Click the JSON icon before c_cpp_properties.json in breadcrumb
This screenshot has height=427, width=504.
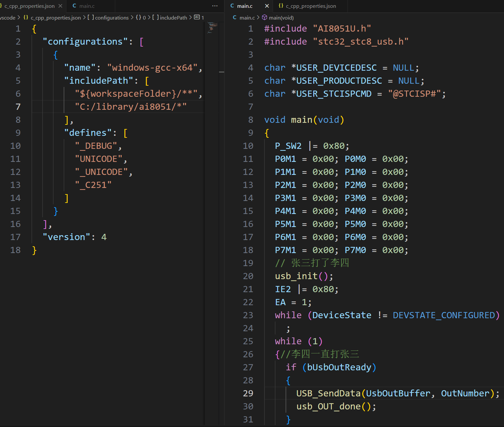26,18
